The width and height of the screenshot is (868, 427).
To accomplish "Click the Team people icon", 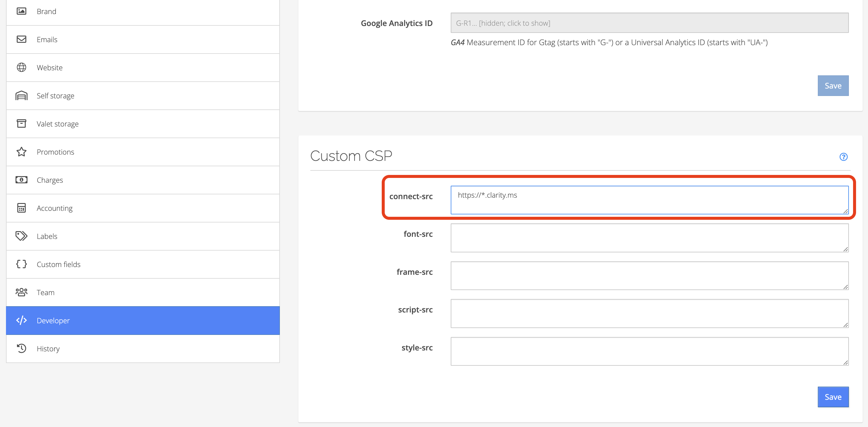I will 21,292.
